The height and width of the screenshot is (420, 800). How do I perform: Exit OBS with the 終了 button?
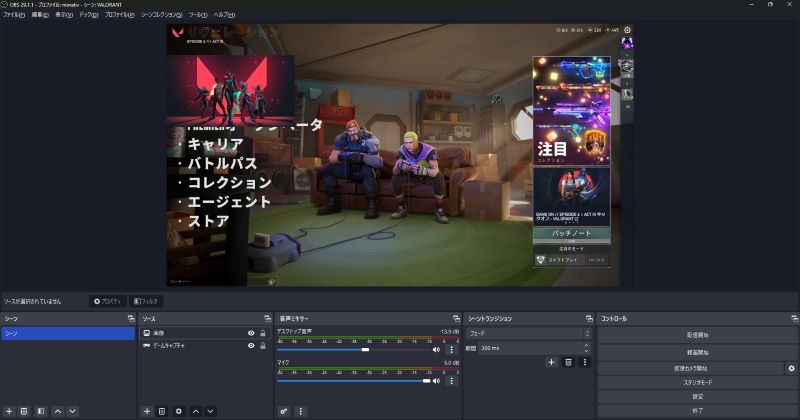(697, 410)
